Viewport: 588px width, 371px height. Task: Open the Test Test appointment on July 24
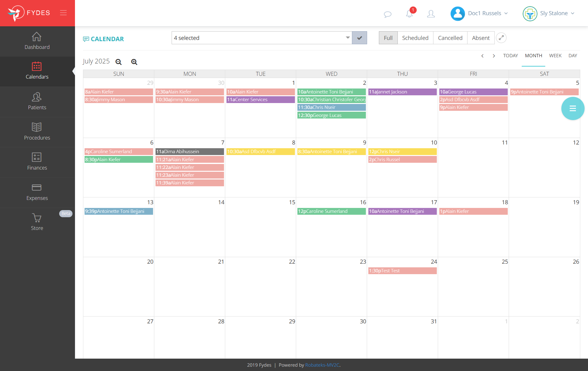(402, 270)
